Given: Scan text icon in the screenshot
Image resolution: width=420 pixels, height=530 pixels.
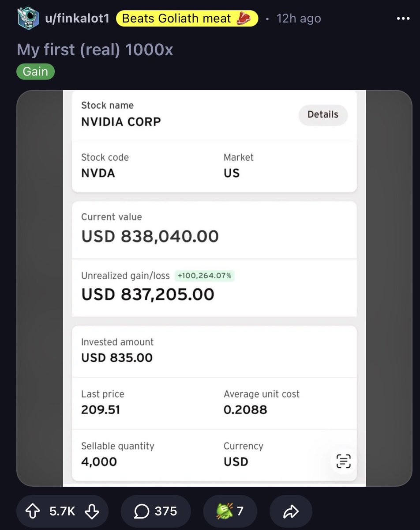Looking at the screenshot, I should (x=343, y=461).
